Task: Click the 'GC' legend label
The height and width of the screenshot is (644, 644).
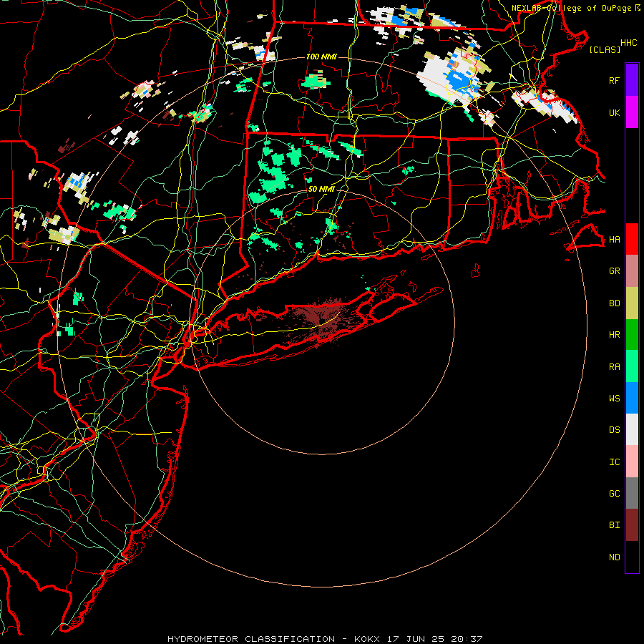Action: (x=614, y=494)
